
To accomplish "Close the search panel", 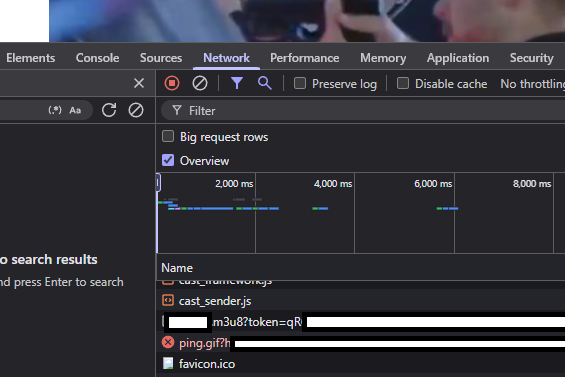I will 139,83.
